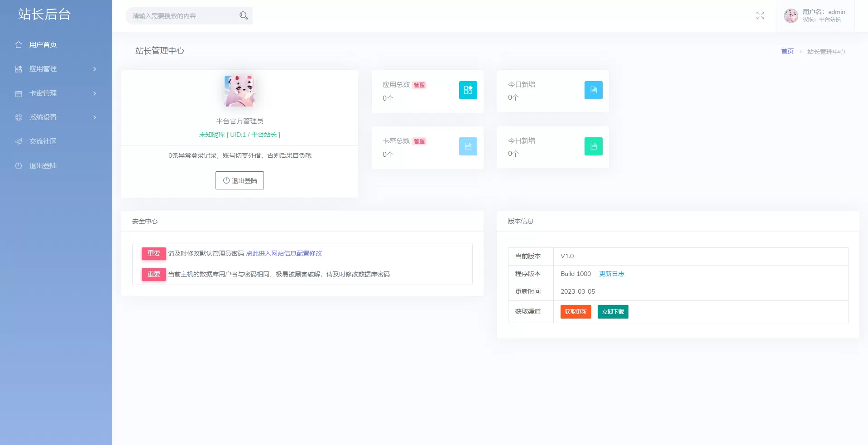Expand the 卡密管理 sidebar submenu
The image size is (868, 445).
click(x=95, y=93)
